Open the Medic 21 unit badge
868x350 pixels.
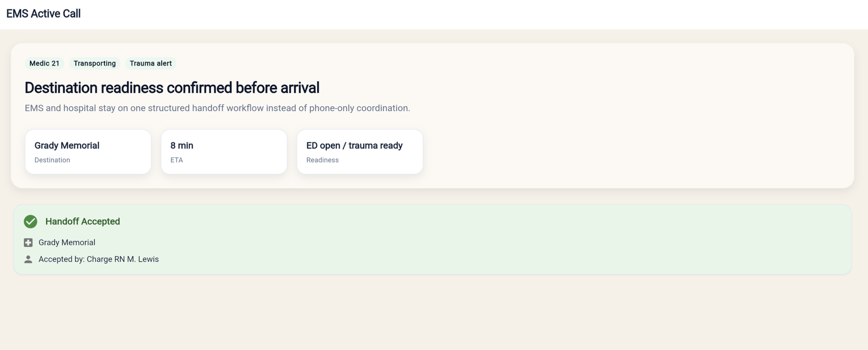[44, 63]
